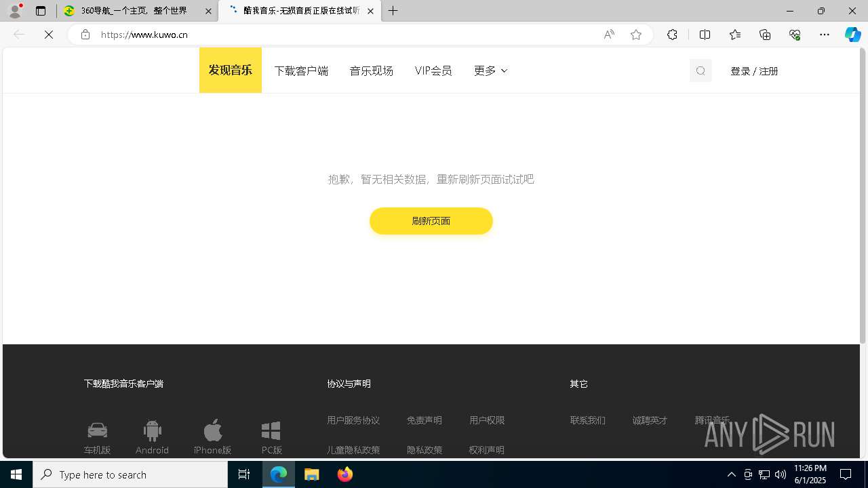View site information lock icon
The height and width of the screenshot is (488, 868).
85,35
